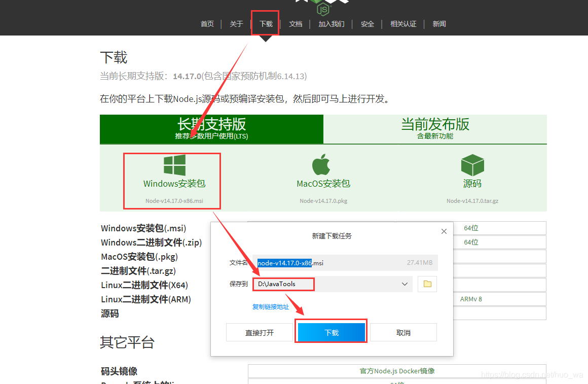Click the 二进制文件(.tar.gz) row label
The width and height of the screenshot is (588, 384).
tap(138, 271)
